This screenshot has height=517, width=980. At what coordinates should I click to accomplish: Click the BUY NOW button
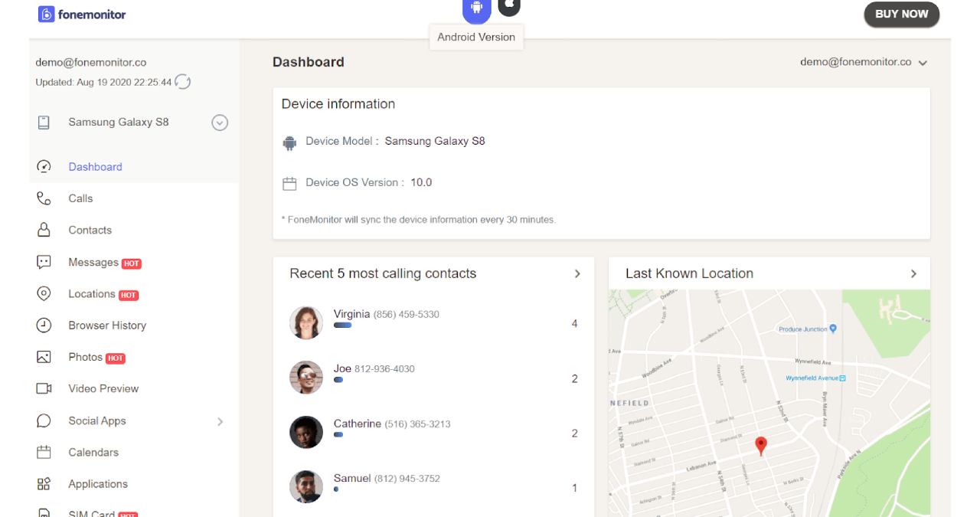pos(902,14)
